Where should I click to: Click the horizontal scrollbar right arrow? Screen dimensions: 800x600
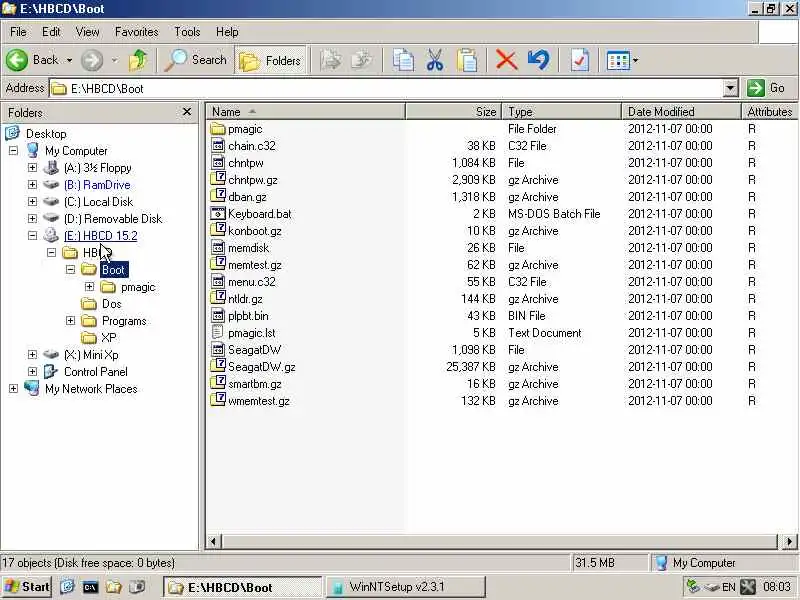pyautogui.click(x=789, y=541)
